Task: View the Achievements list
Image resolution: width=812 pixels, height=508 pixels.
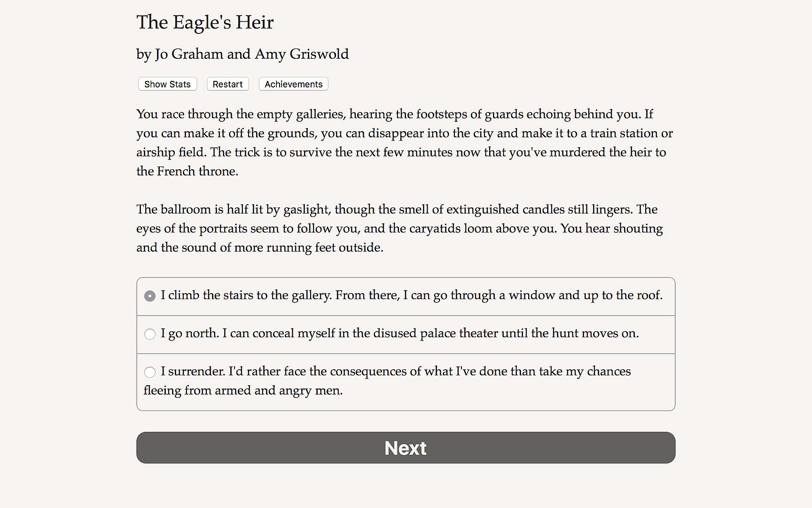Action: pos(293,84)
